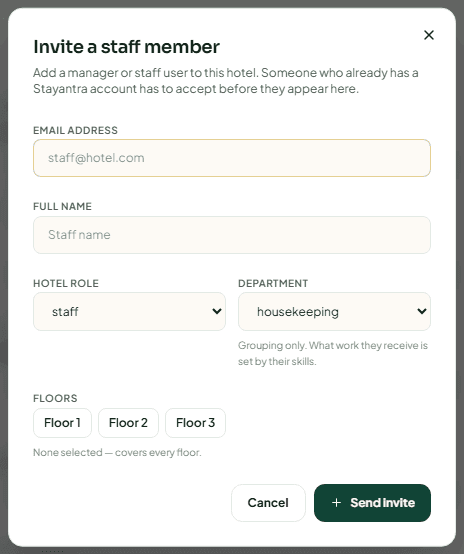This screenshot has height=554, width=464.
Task: Open the Hotel Role dropdown
Action: [129, 312]
